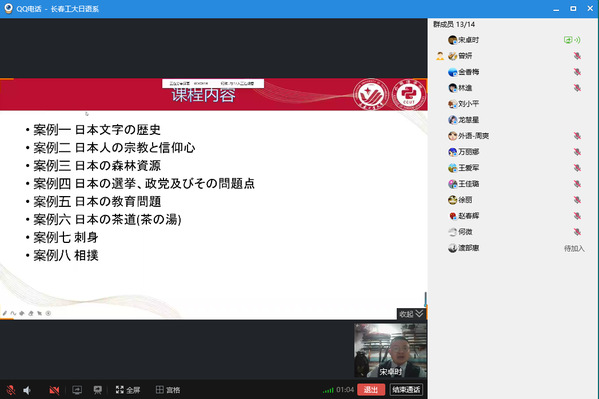Click the 待加入 status next to 渡部惠
This screenshot has width=599, height=399.
574,248
